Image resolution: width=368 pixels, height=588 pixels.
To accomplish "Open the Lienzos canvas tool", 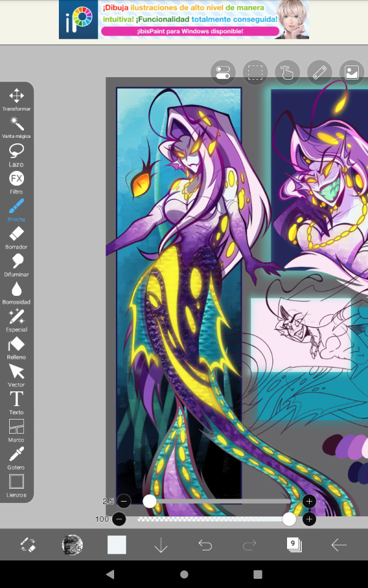I will [17, 486].
